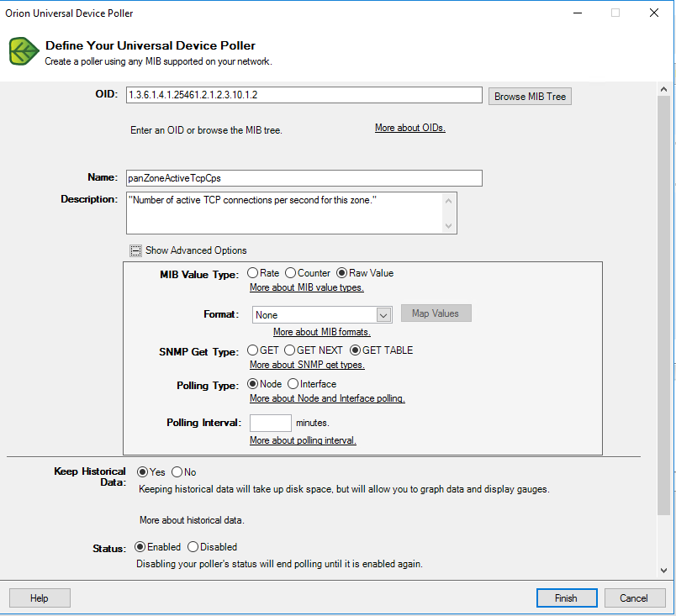This screenshot has width=676, height=616.
Task: Click the Cancel button
Action: pyautogui.click(x=634, y=598)
